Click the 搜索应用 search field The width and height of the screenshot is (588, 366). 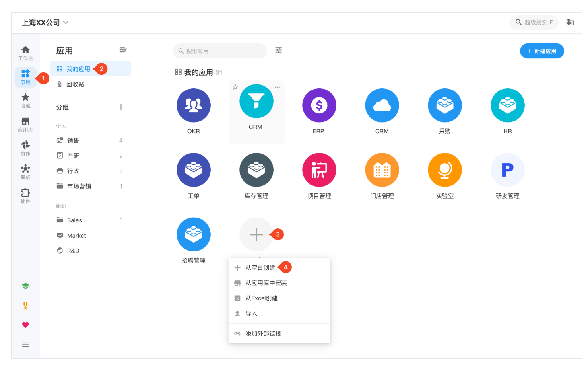[x=220, y=51]
